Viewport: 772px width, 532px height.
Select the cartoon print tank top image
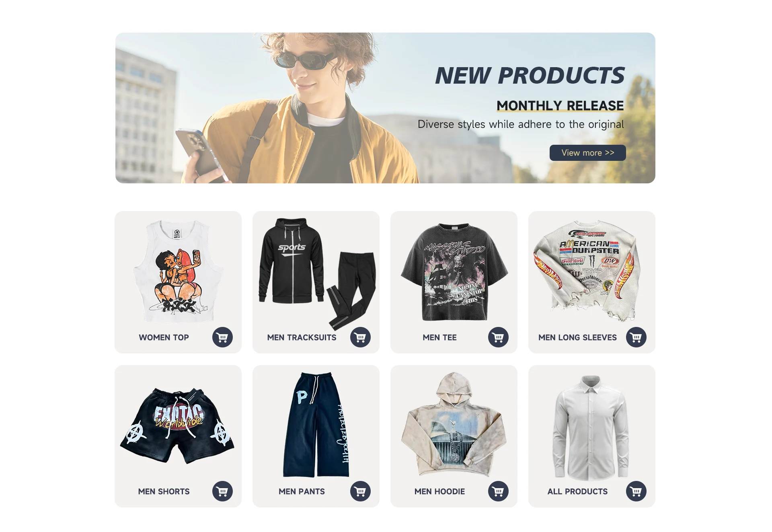click(178, 271)
